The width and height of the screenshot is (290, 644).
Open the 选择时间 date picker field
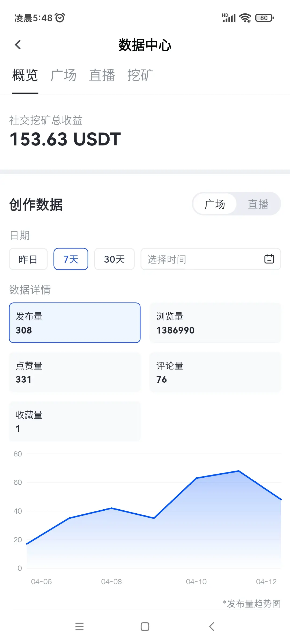[211, 259]
